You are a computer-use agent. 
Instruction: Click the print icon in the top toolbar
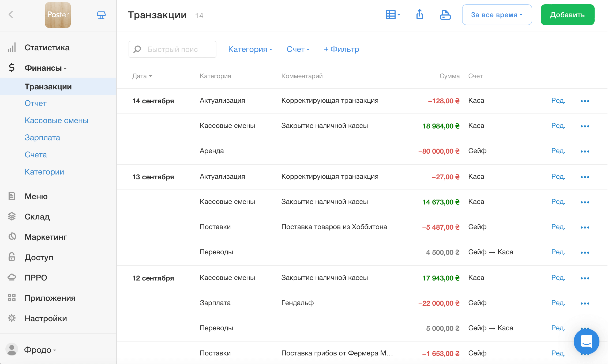tap(445, 15)
